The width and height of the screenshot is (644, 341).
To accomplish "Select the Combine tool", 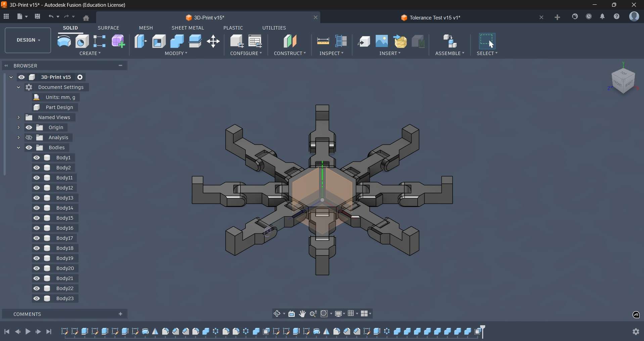I will coord(178,42).
